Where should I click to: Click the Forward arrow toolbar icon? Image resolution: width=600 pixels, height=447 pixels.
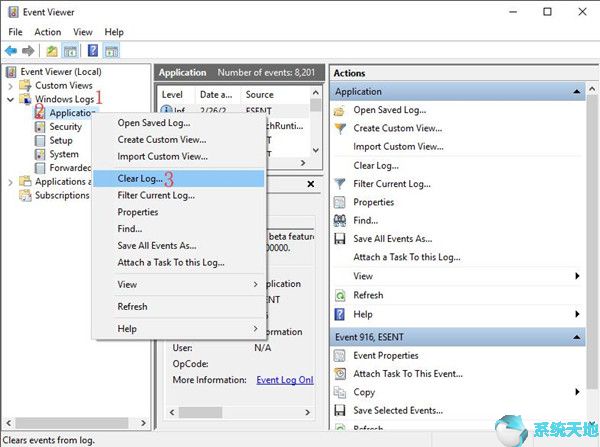[29, 51]
